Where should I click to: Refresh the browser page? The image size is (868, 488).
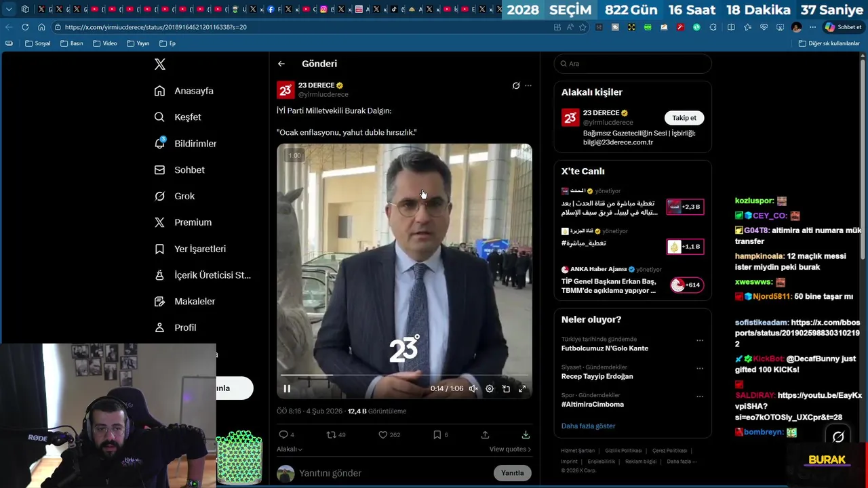click(25, 27)
